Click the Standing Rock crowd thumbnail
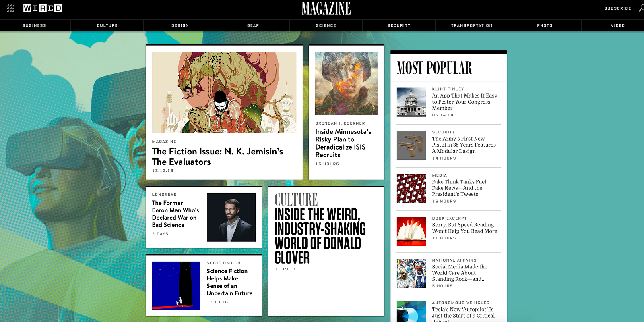This screenshot has width=644, height=322. click(x=411, y=273)
